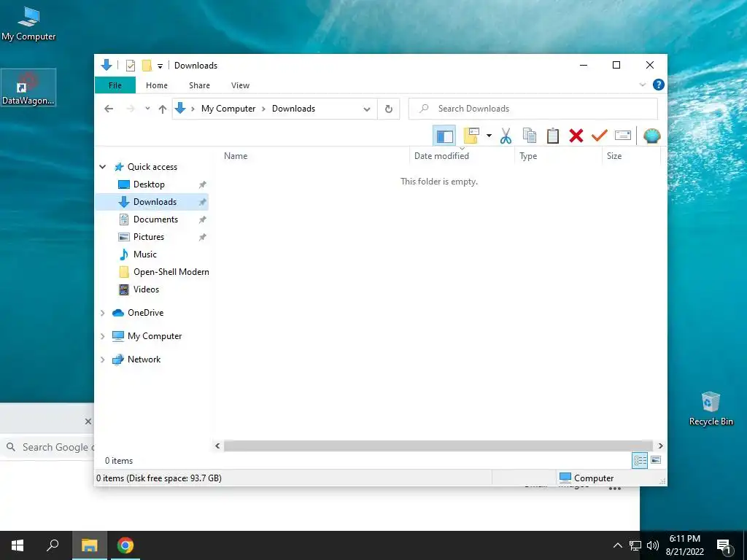
Task: Click the Up one level arrow
Action: pos(163,109)
